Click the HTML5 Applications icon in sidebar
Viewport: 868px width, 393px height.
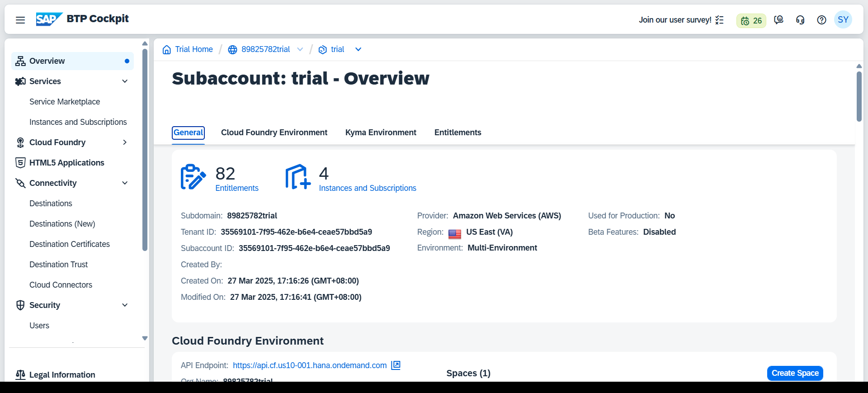point(20,163)
